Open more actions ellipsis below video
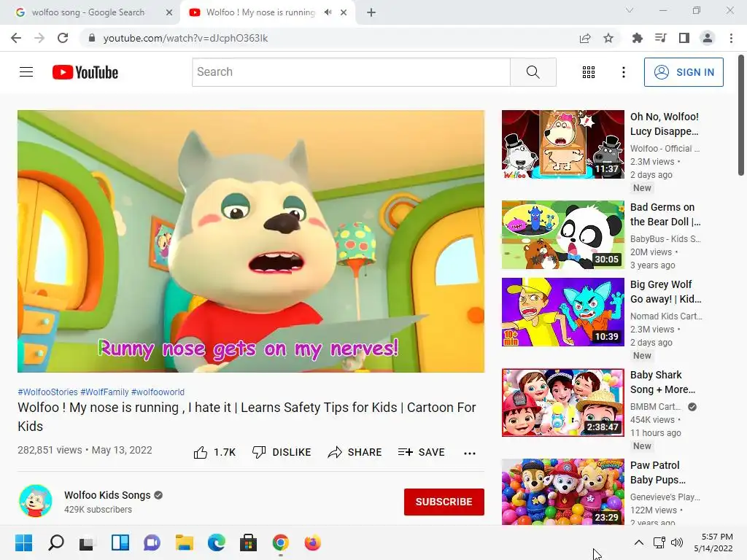The height and width of the screenshot is (560, 747). coord(469,453)
